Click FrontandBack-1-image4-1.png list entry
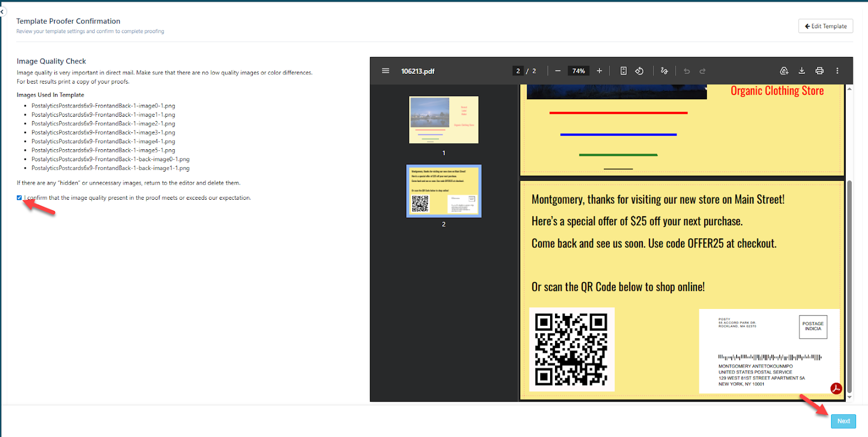Image resolution: width=868 pixels, height=437 pixels. (103, 141)
